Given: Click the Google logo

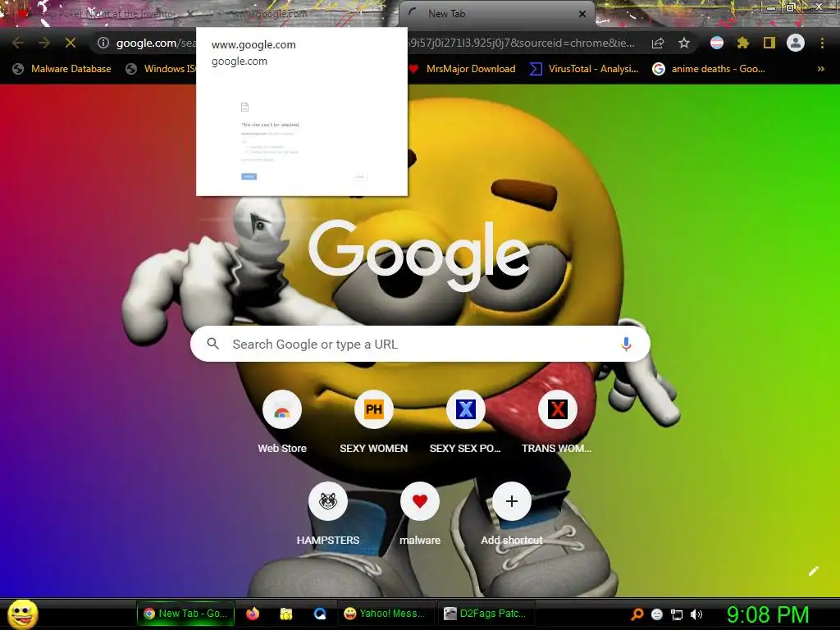Looking at the screenshot, I should [419, 256].
